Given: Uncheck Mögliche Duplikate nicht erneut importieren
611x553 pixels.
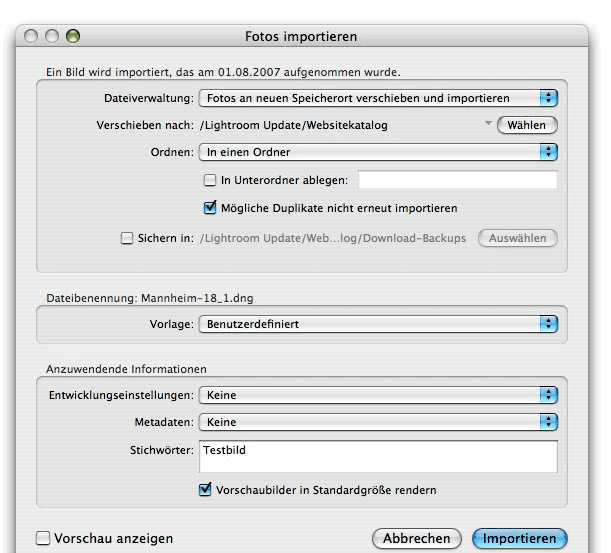Looking at the screenshot, I should click(x=210, y=208).
